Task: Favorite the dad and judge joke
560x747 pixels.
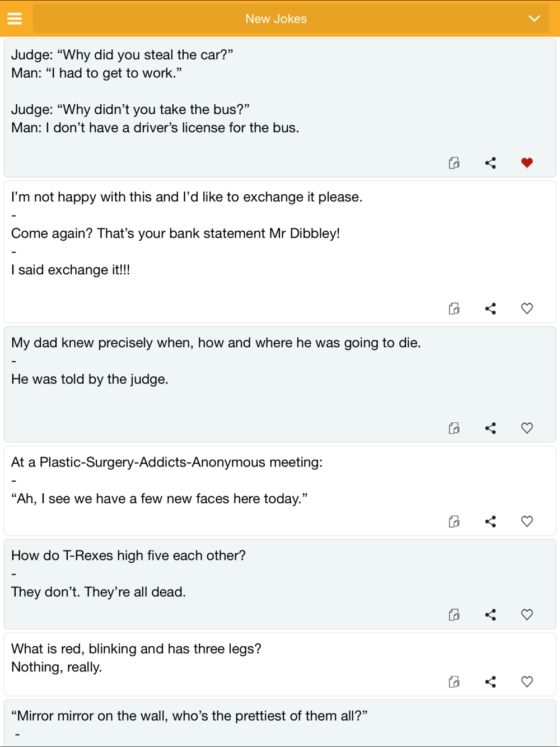Action: 527,428
